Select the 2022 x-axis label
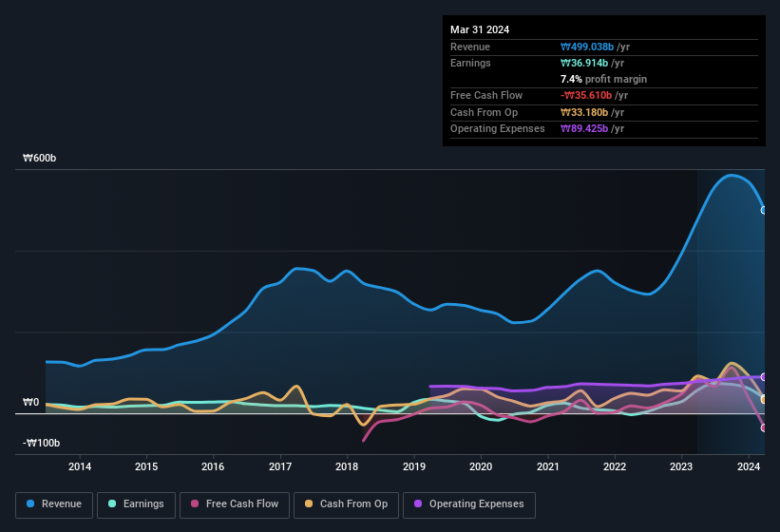The image size is (780, 532). 615,466
